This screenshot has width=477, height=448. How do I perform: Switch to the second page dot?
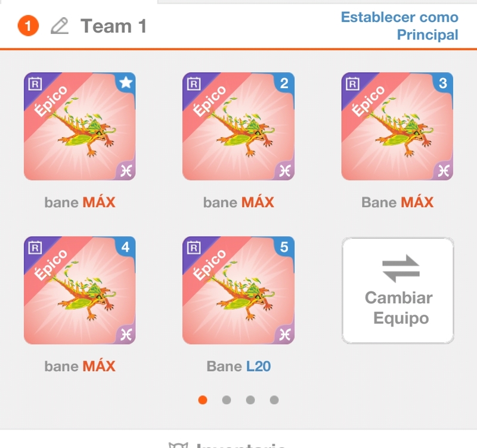click(227, 400)
